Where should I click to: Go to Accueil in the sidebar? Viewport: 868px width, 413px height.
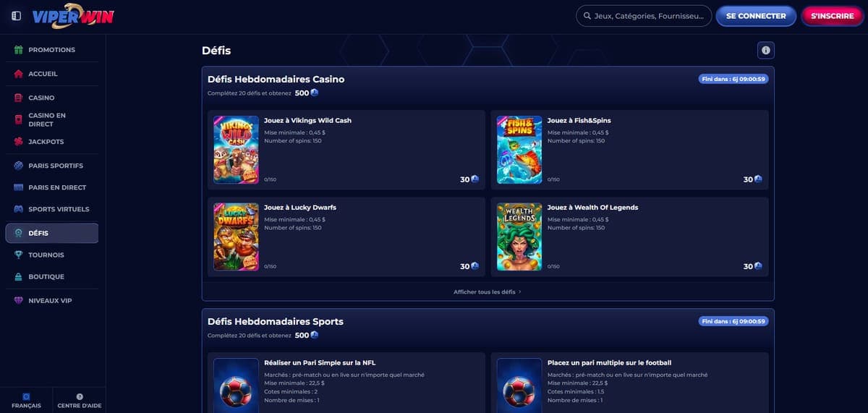tap(52, 74)
